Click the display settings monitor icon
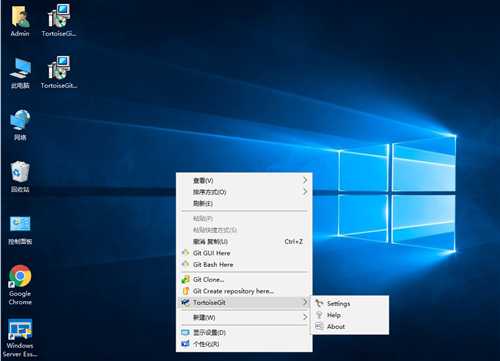 coord(186,332)
